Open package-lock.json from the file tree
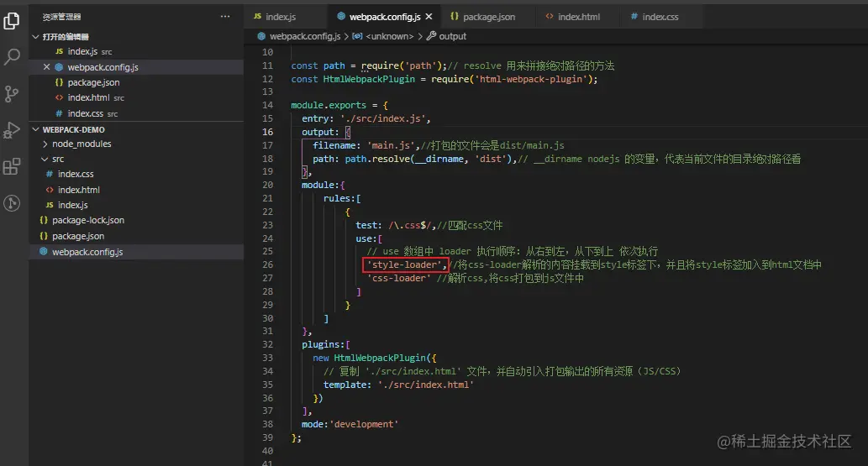The width and height of the screenshot is (868, 466). (x=87, y=220)
